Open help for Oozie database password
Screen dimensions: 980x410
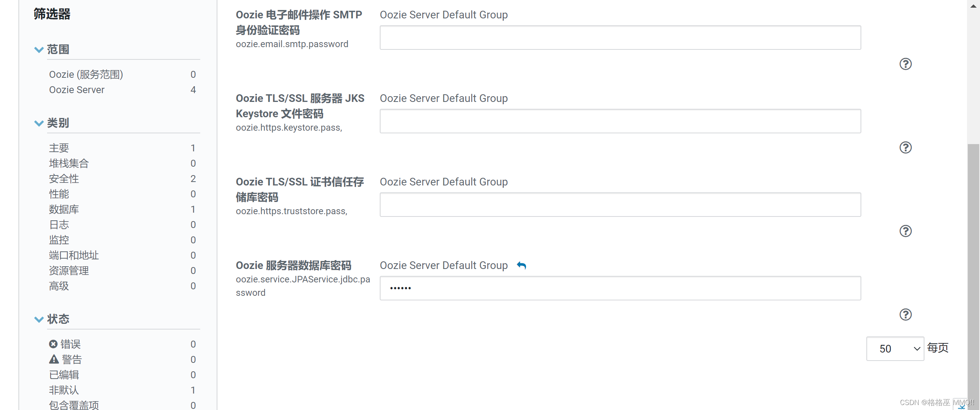pyautogui.click(x=905, y=314)
